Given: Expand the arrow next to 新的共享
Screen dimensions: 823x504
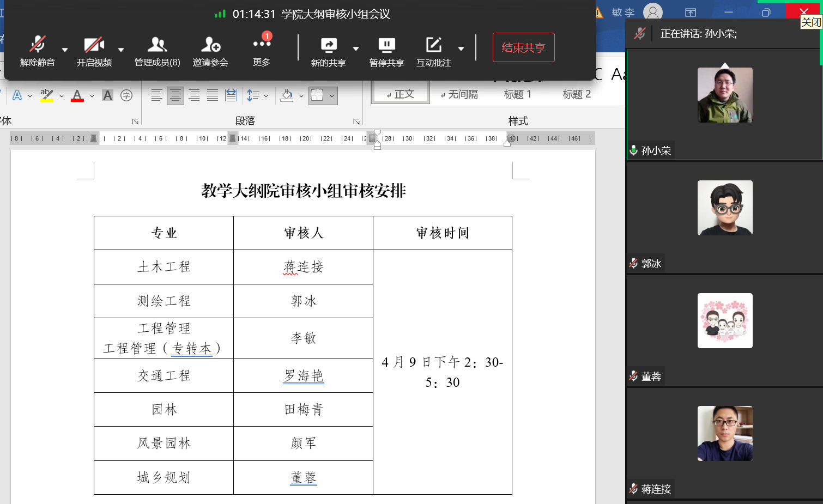Looking at the screenshot, I should [356, 49].
